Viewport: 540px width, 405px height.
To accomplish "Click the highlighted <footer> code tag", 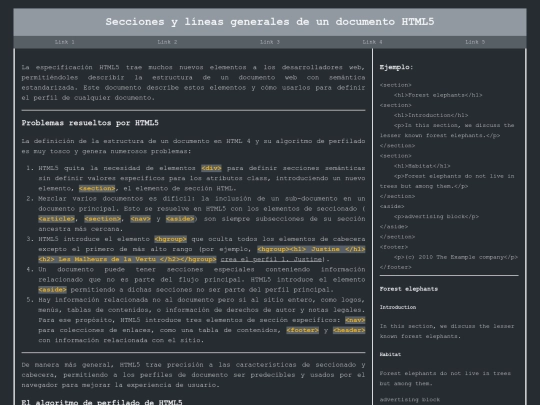I will tap(303, 330).
